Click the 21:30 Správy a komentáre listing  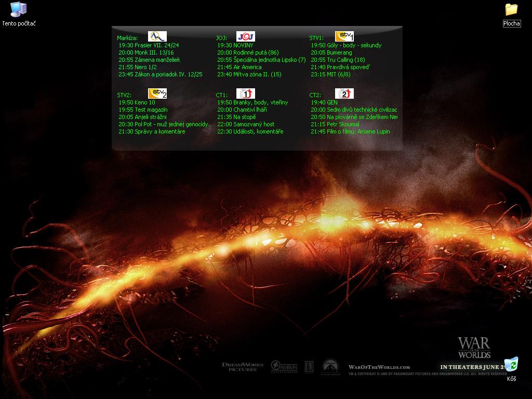(x=152, y=131)
